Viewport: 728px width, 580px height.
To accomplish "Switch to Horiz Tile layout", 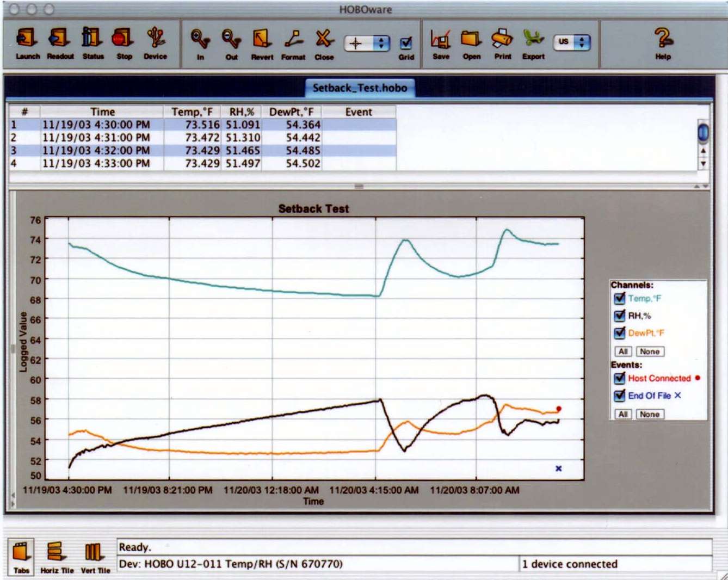I will point(57,557).
